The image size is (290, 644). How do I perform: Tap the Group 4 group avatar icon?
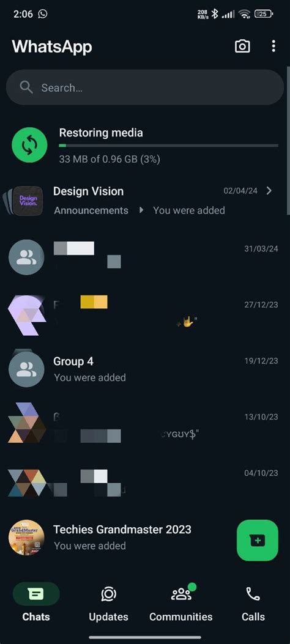point(26,369)
